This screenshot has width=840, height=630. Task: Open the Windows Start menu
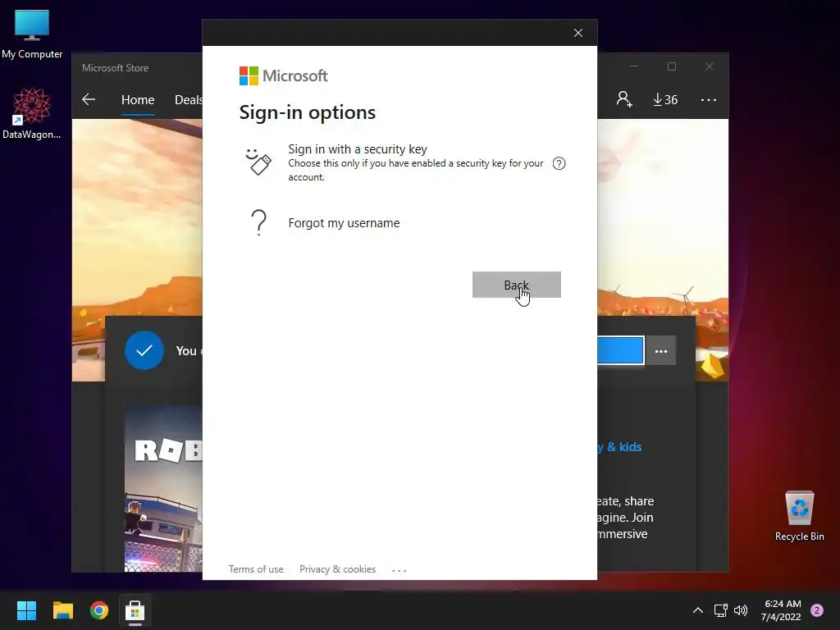click(x=26, y=610)
